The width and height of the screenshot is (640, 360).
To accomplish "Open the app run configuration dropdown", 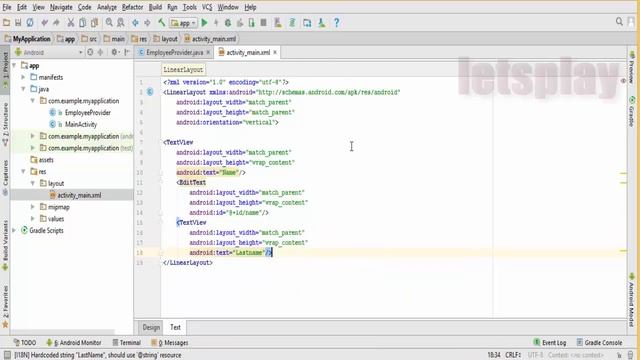I will 184,23.
